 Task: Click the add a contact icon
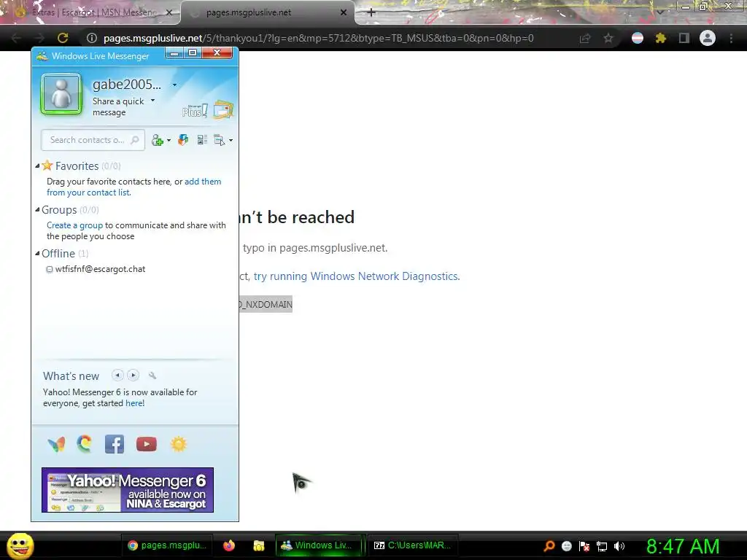(x=158, y=140)
